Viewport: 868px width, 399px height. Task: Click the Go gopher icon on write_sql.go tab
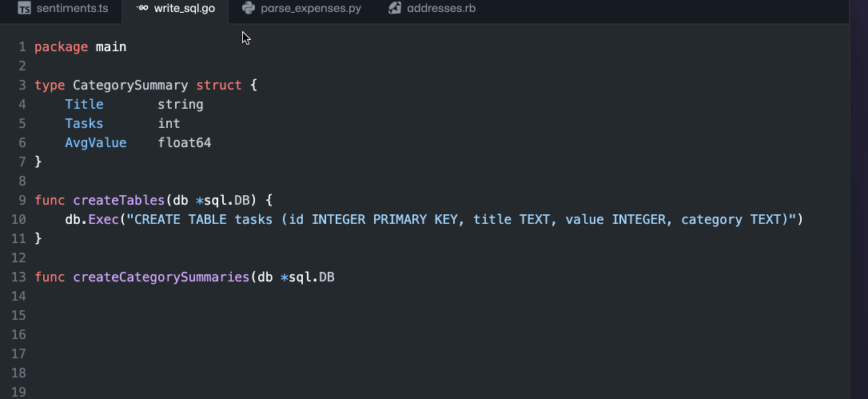coord(142,8)
